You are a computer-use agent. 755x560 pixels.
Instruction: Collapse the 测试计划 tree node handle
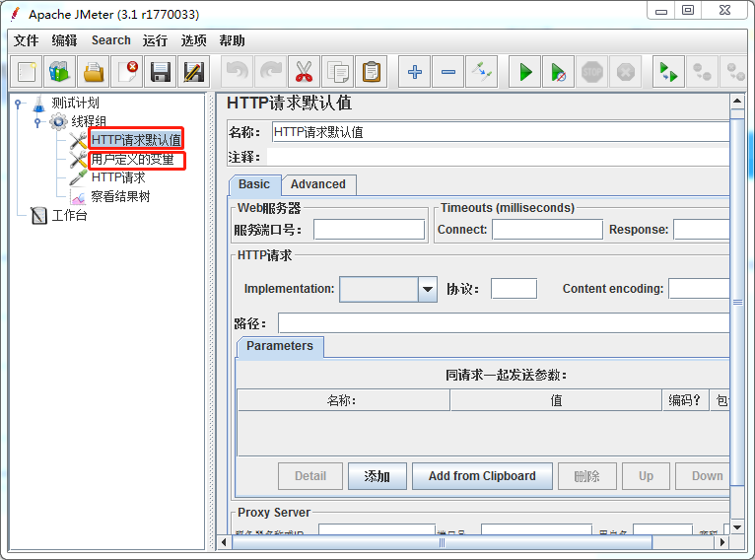[19, 104]
